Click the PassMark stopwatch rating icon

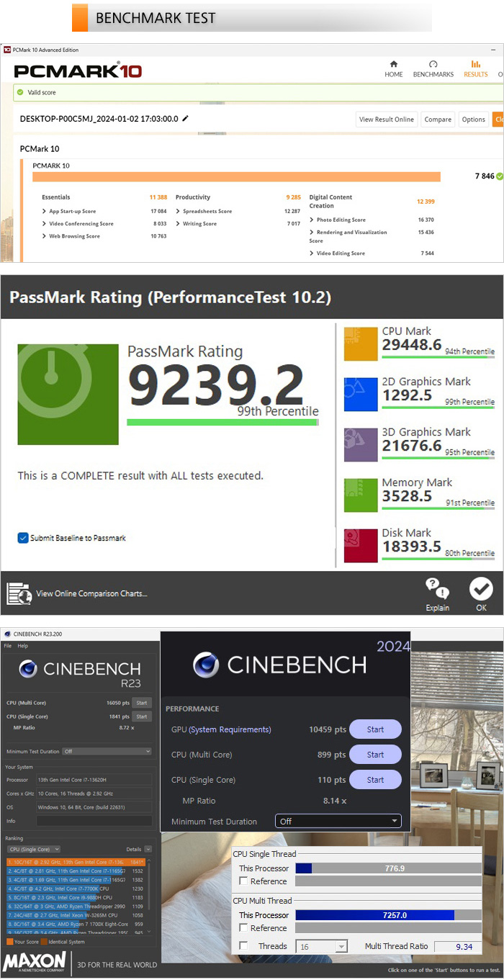(68, 394)
